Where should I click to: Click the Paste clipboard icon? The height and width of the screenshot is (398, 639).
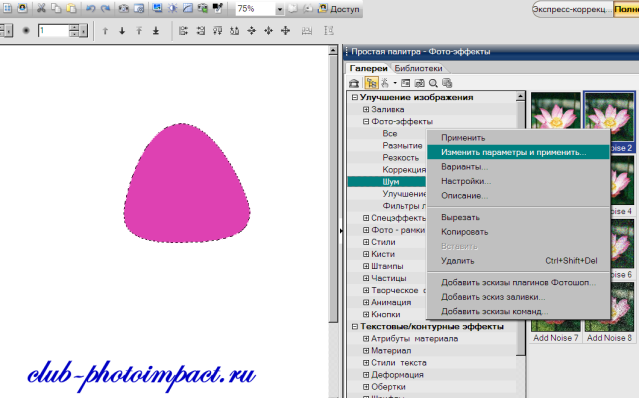pyautogui.click(x=71, y=8)
